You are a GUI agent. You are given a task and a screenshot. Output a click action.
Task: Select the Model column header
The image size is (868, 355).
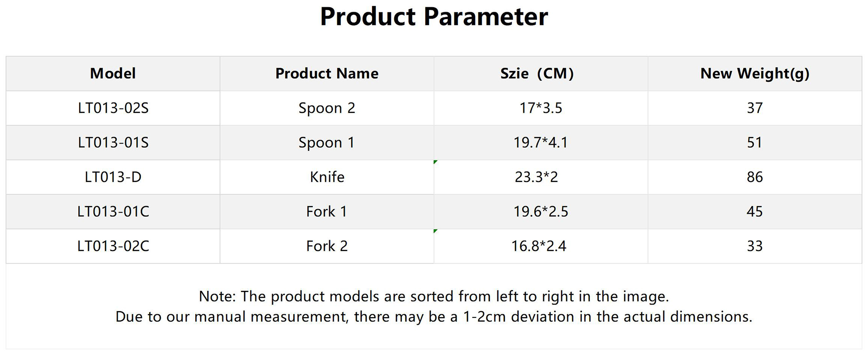click(x=113, y=74)
